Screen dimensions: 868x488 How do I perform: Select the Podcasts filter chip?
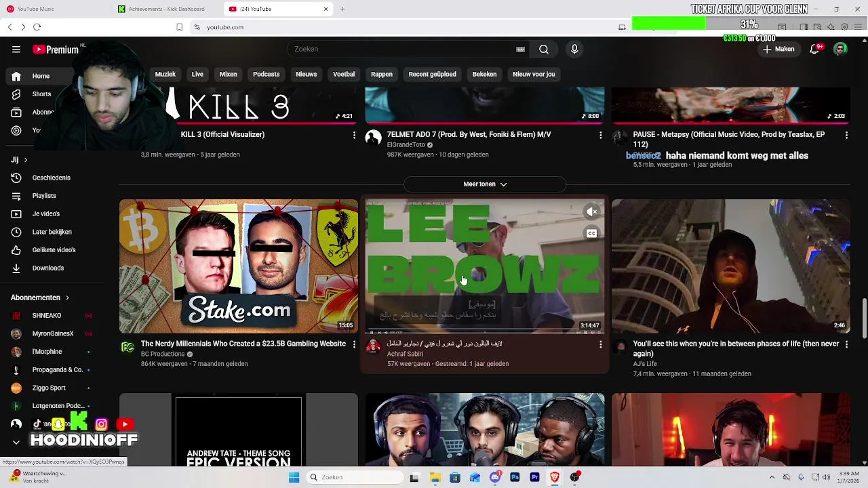266,74
